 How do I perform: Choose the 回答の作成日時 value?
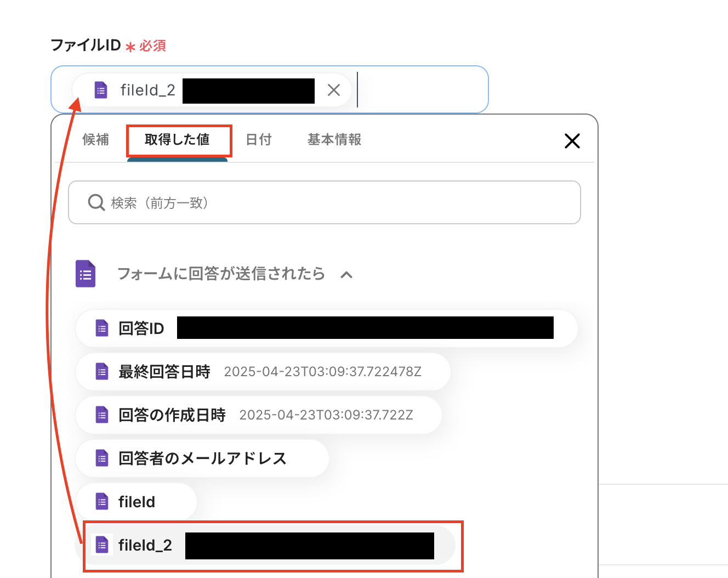[259, 415]
